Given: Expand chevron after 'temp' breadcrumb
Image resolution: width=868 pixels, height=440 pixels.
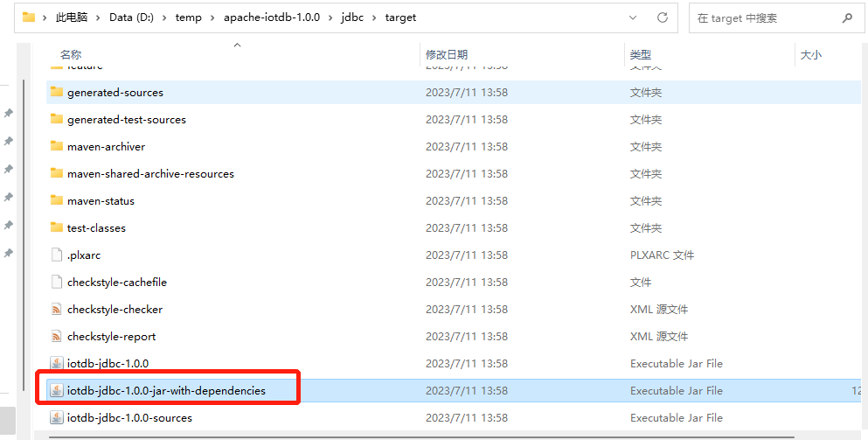Looking at the screenshot, I should pyautogui.click(x=212, y=17).
